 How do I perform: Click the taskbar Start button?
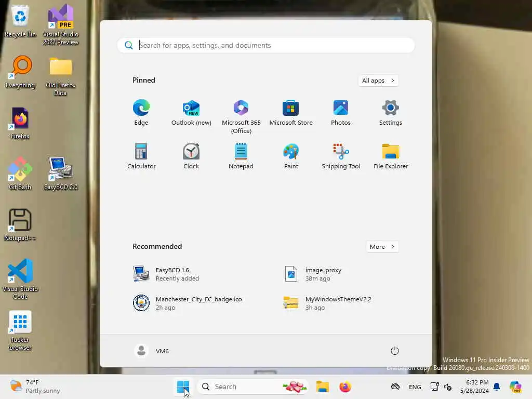click(x=183, y=387)
